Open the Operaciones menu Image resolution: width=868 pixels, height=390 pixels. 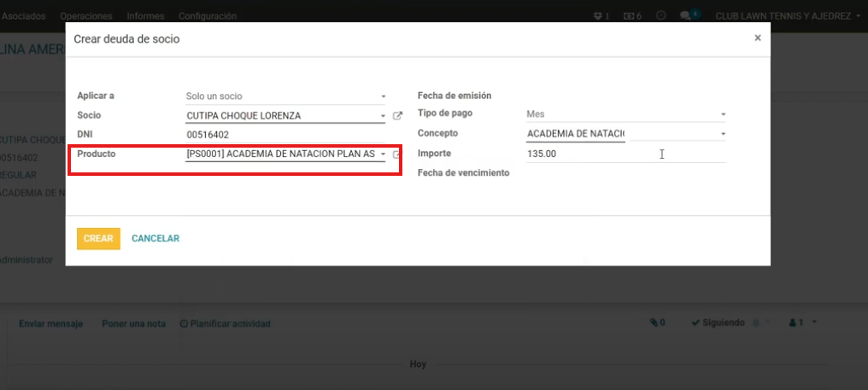point(85,16)
